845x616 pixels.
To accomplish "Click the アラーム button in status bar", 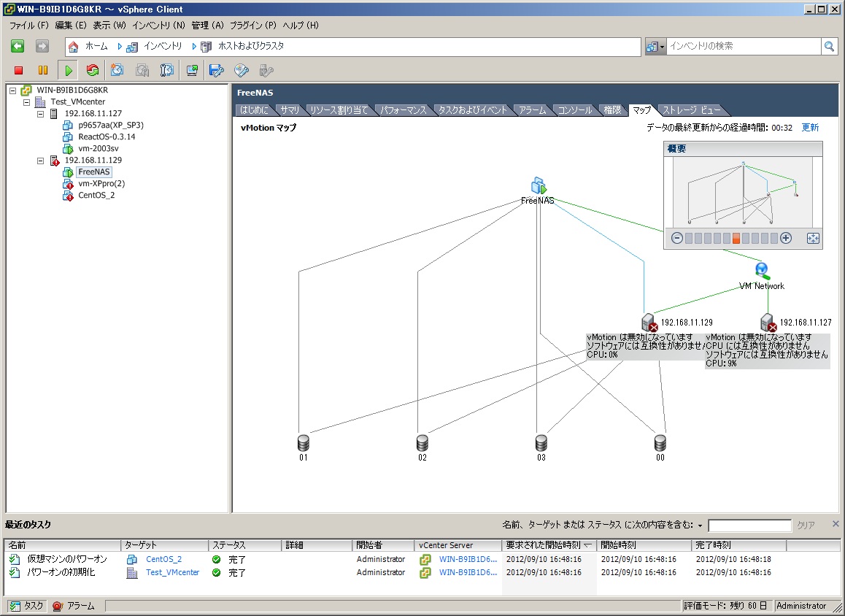I will click(74, 607).
